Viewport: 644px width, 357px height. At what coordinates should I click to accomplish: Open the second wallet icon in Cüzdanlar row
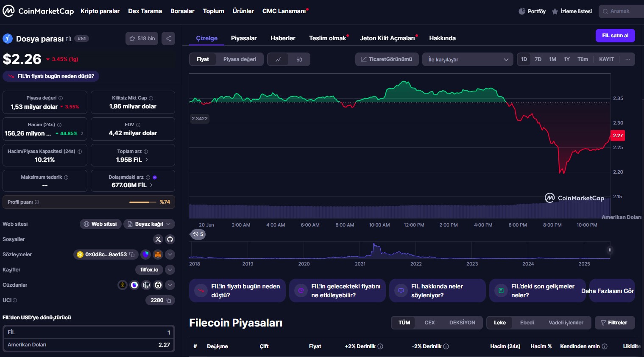pyautogui.click(x=134, y=285)
